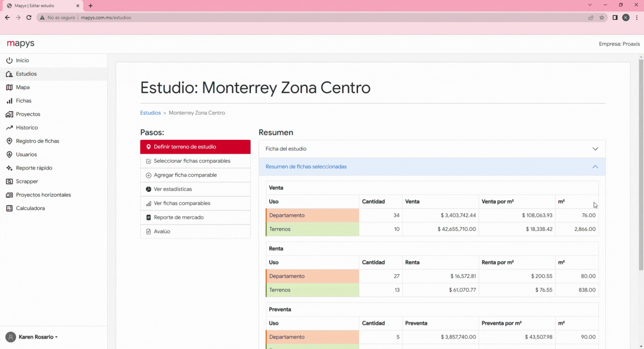
Task: Select the Fichas bar chart icon
Action: pyautogui.click(x=9, y=101)
